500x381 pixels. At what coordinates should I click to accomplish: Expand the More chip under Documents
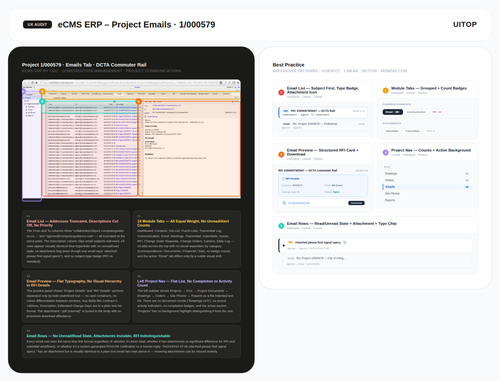point(430,131)
